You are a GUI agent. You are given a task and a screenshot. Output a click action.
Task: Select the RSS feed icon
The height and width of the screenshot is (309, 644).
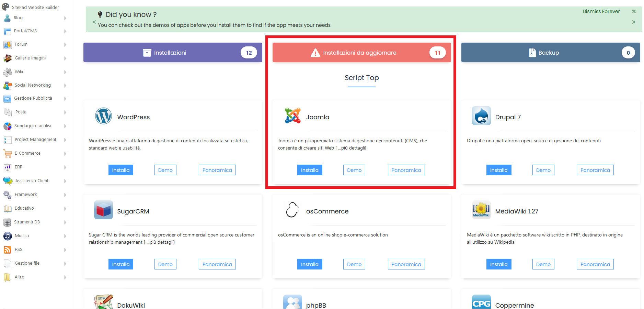click(x=7, y=250)
